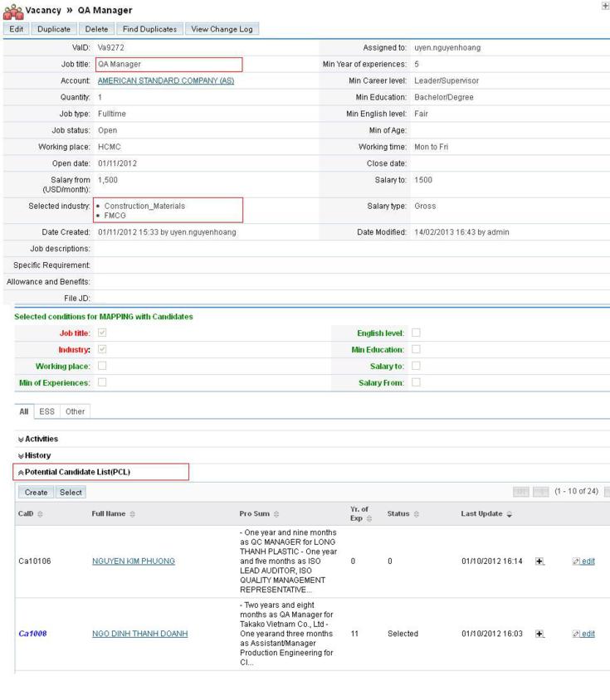Go to previous page of candidate list
This screenshot has height=700, width=610.
541,492
